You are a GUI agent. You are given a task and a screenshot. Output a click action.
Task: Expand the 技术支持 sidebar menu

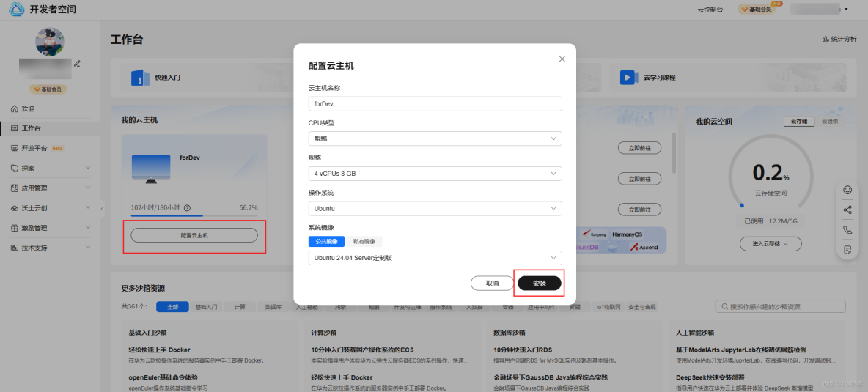point(50,248)
